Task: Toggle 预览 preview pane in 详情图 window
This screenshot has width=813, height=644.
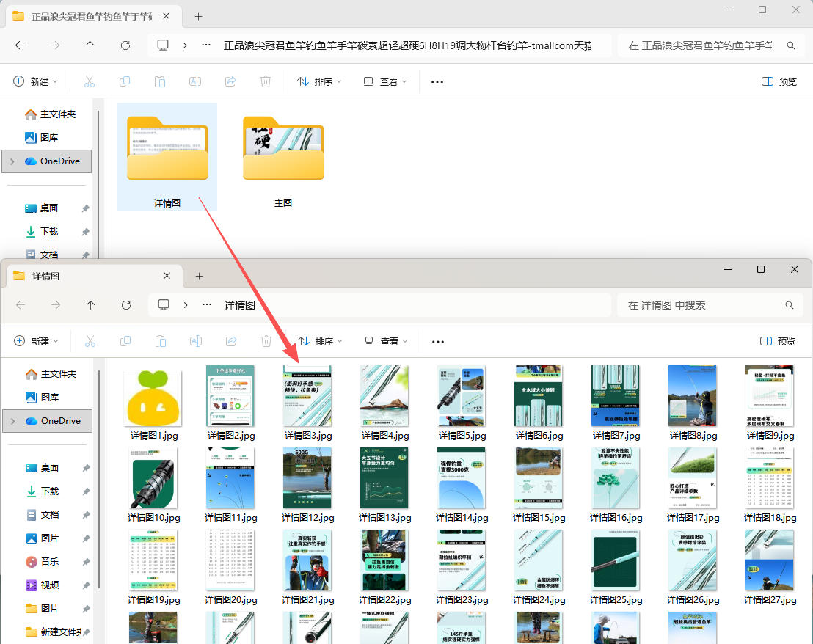Action: click(778, 341)
